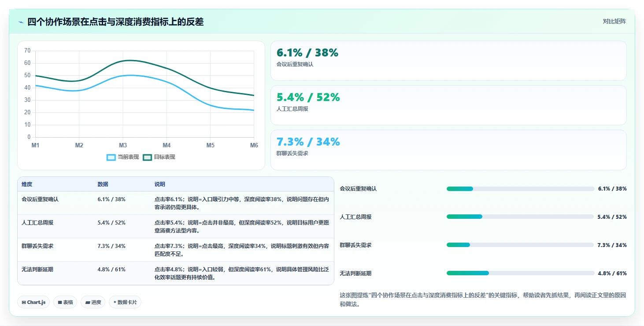
Task: Select the Chart.js tag chip
Action: 34,302
